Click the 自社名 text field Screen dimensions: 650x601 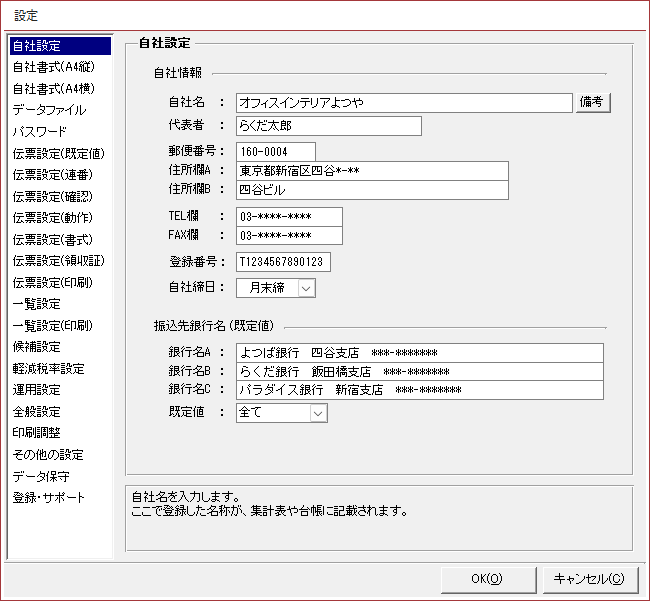coord(403,102)
